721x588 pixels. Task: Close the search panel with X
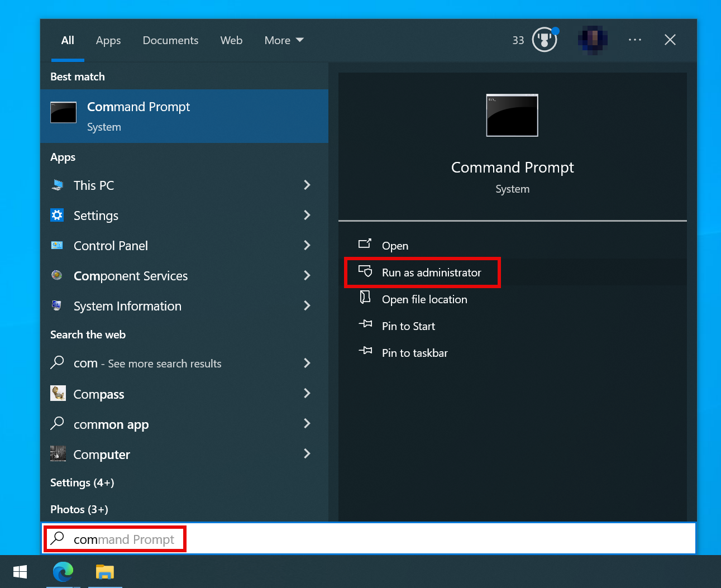(x=670, y=40)
